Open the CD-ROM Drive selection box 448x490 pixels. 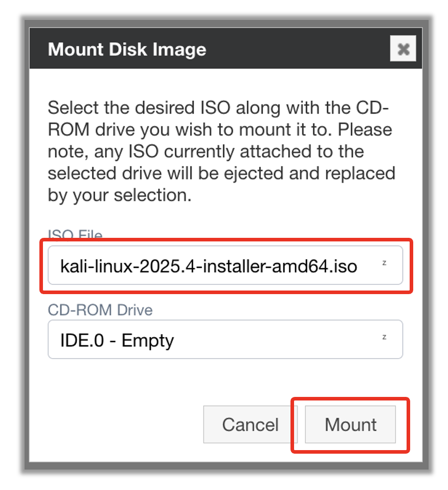[x=225, y=340]
